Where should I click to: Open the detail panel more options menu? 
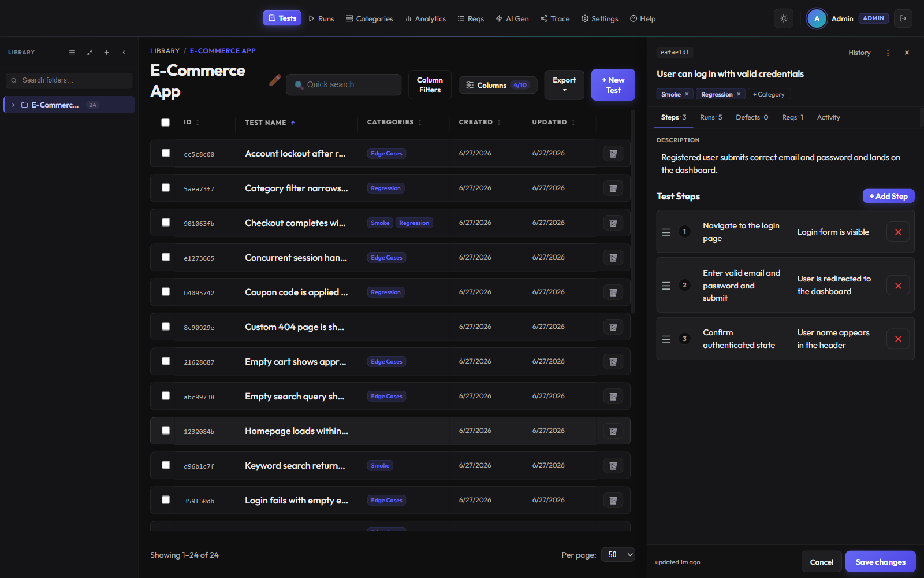[x=888, y=53]
